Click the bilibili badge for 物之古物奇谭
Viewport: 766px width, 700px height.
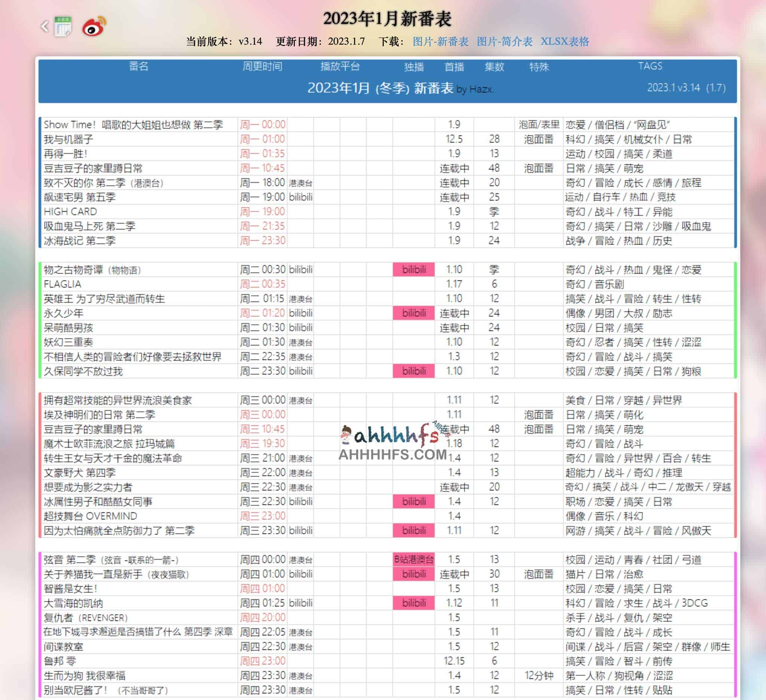point(414,269)
